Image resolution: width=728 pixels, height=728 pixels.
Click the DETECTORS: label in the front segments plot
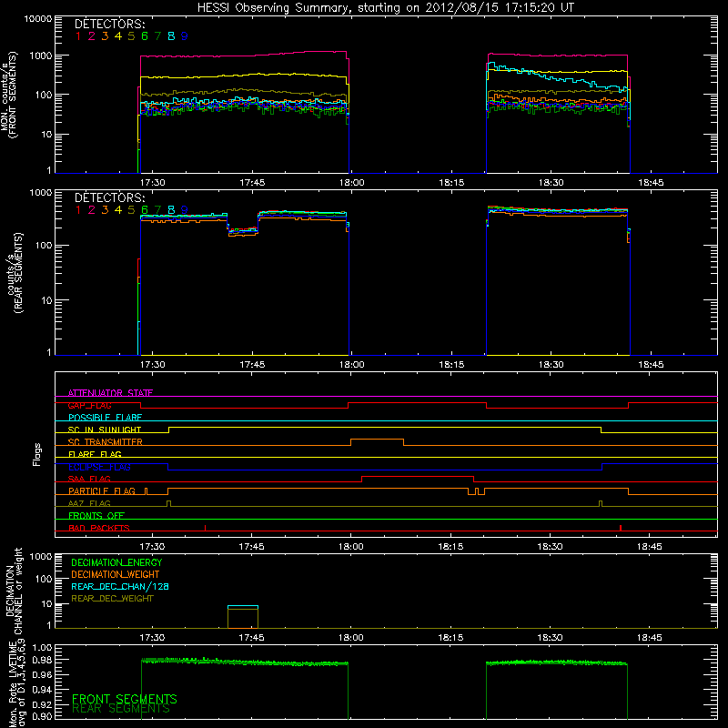110,25
